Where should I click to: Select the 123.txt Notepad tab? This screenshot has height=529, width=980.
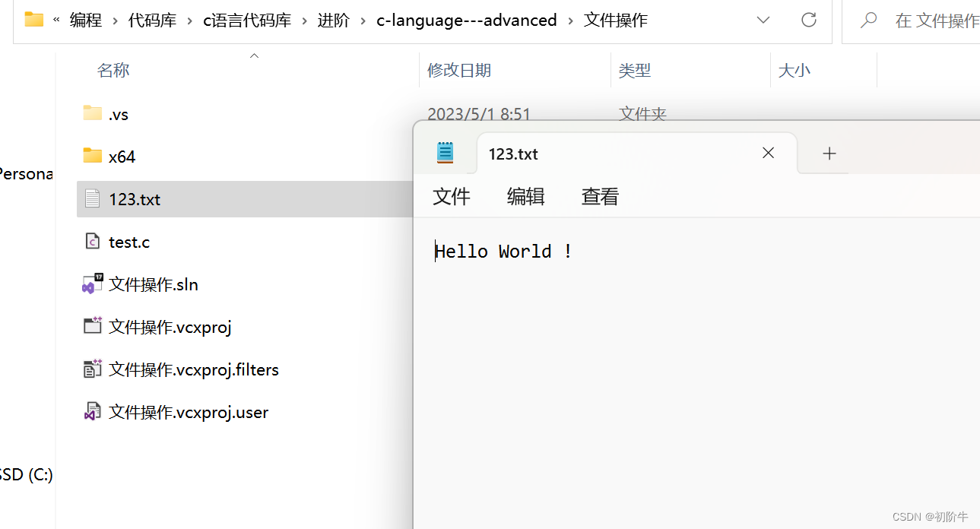[x=637, y=154]
